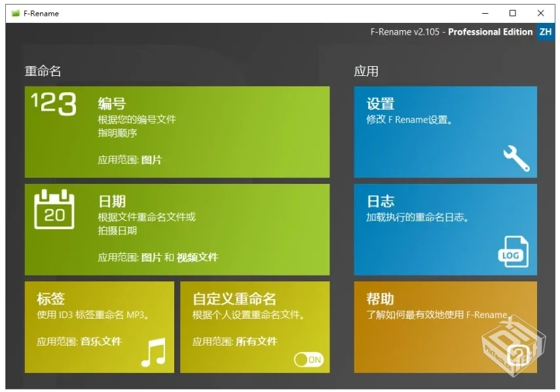
Task: Select the ZH language icon in the header
Action: 546,31
